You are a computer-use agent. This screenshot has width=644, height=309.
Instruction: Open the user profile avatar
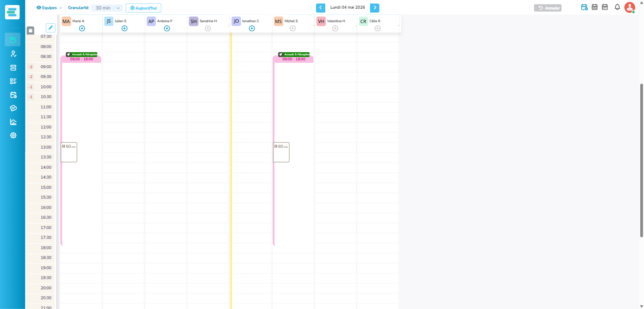[x=630, y=7]
